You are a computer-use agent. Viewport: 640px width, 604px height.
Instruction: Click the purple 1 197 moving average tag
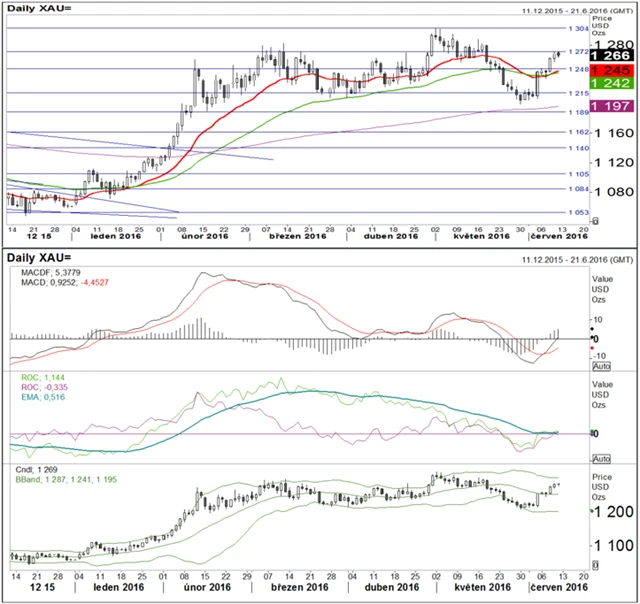610,106
